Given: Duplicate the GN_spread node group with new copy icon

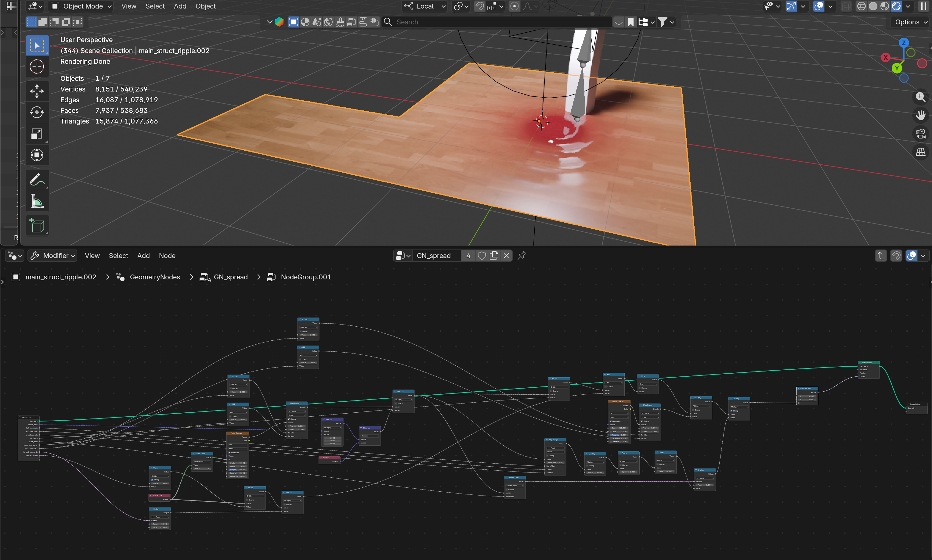Looking at the screenshot, I should (x=494, y=256).
